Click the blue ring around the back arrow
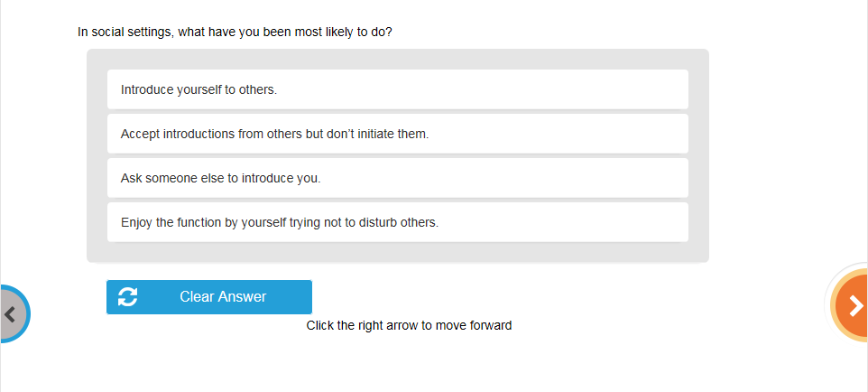The height and width of the screenshot is (392, 868). click(x=27, y=313)
